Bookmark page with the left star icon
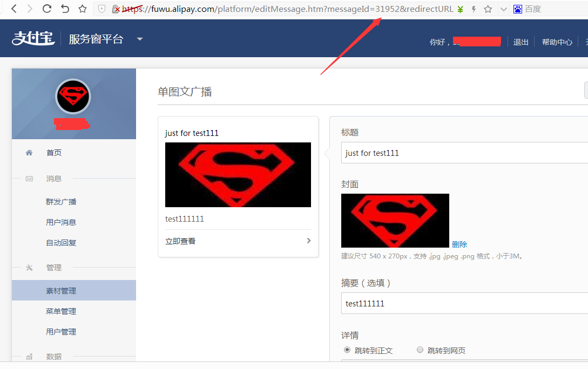This screenshot has width=588, height=369. [x=83, y=9]
